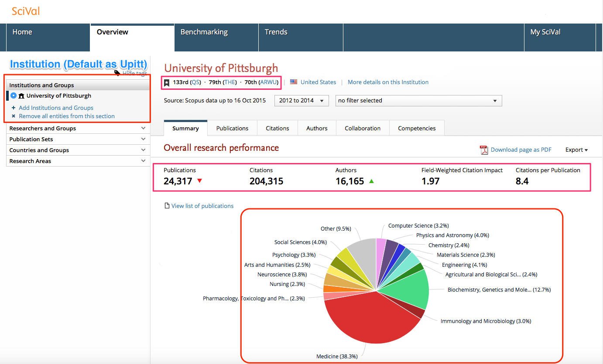The image size is (603, 364).
Task: Click the United States flag icon
Action: pos(293,82)
